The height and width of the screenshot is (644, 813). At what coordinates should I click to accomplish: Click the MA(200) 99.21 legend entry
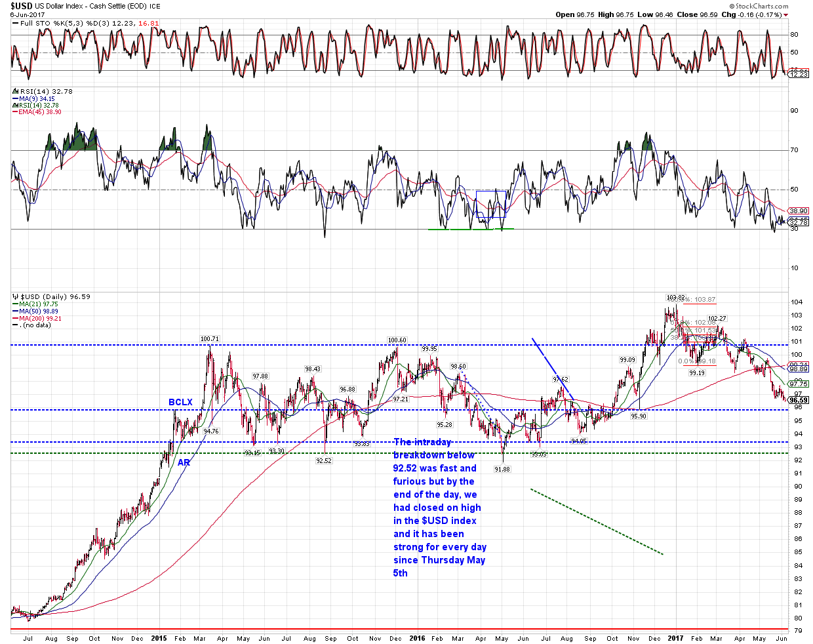38,318
